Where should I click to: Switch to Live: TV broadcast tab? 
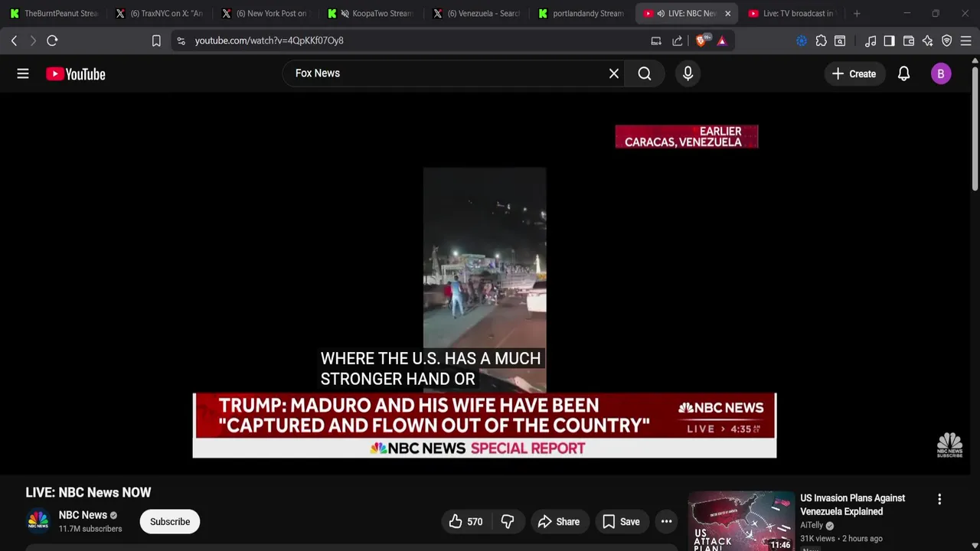(792, 13)
